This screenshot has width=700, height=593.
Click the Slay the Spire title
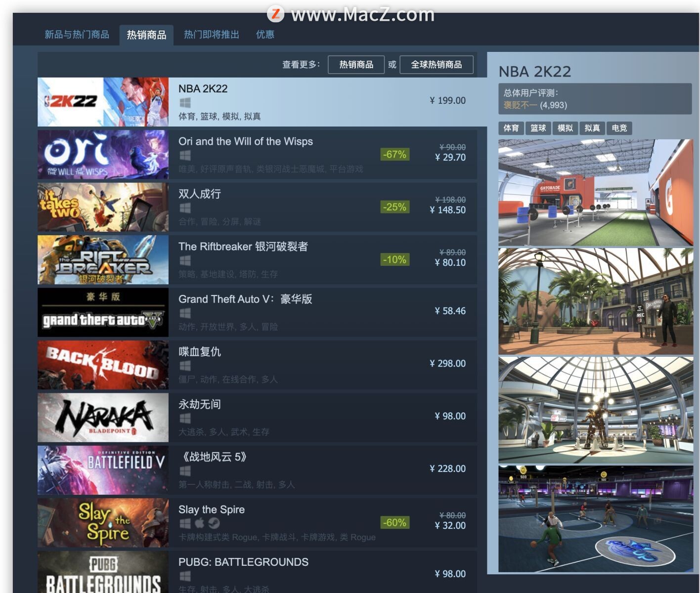[x=212, y=509]
